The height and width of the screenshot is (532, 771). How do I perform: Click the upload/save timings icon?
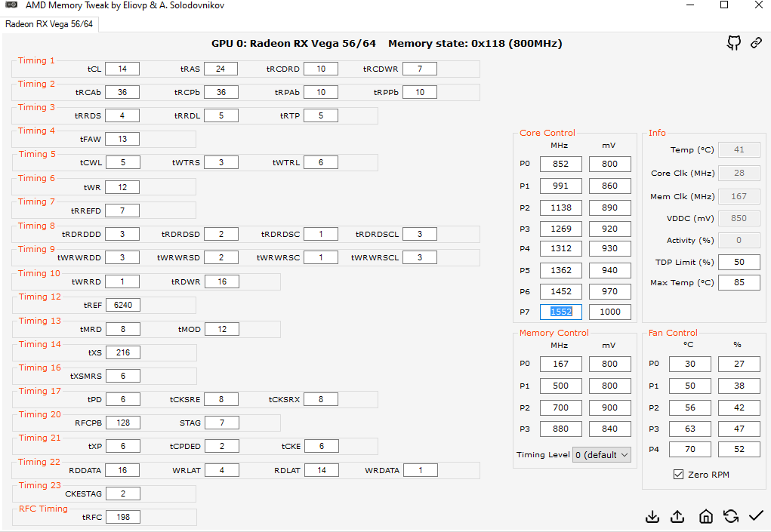pyautogui.click(x=677, y=516)
